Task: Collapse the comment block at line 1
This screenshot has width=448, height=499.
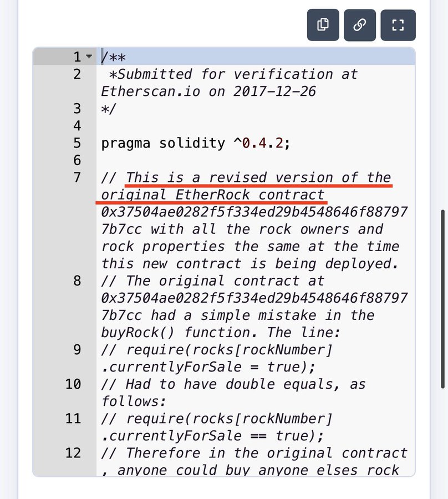Action: (x=89, y=57)
